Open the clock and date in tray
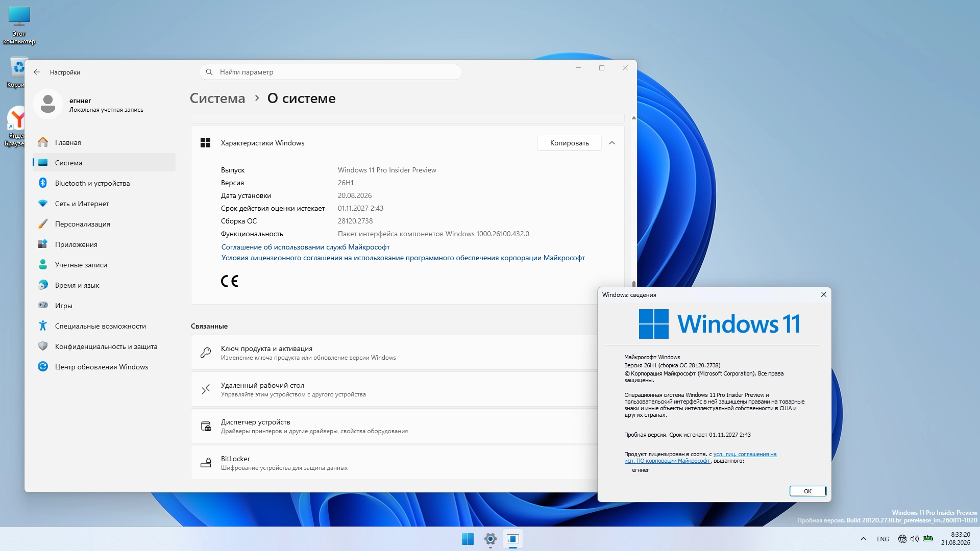The width and height of the screenshot is (980, 551). (955, 539)
